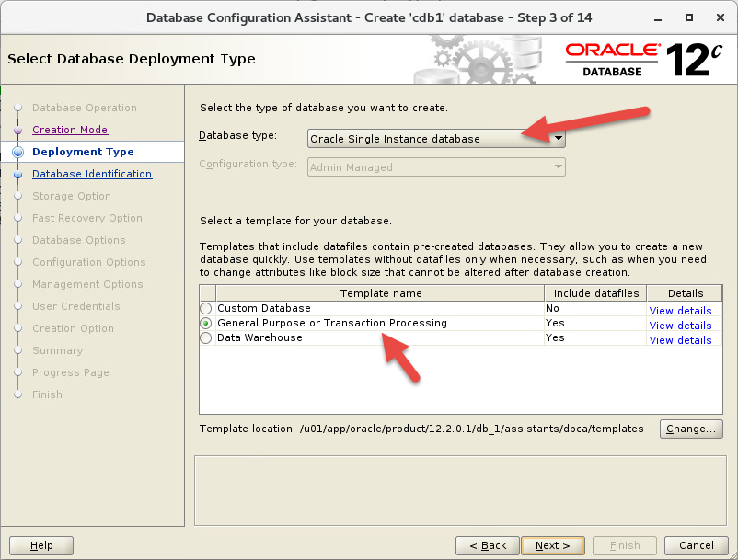The width and height of the screenshot is (738, 560).
Task: Select the Deployment Type step
Action: click(83, 152)
